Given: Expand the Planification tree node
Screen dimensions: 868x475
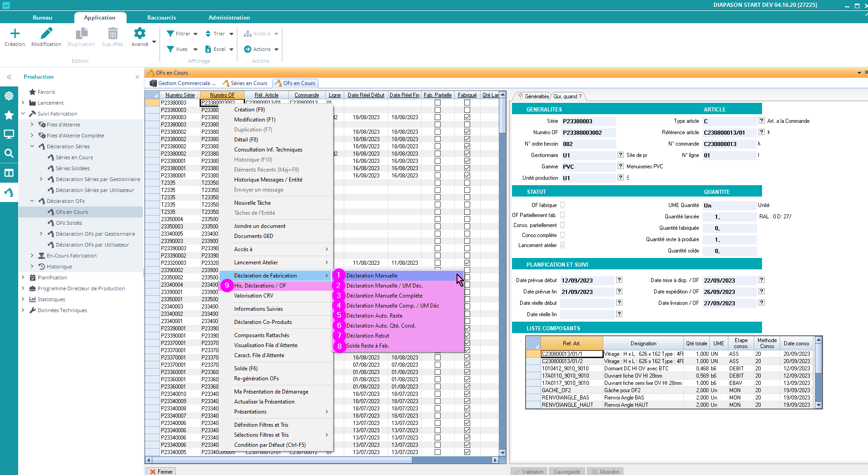Looking at the screenshot, I should 23,278.
